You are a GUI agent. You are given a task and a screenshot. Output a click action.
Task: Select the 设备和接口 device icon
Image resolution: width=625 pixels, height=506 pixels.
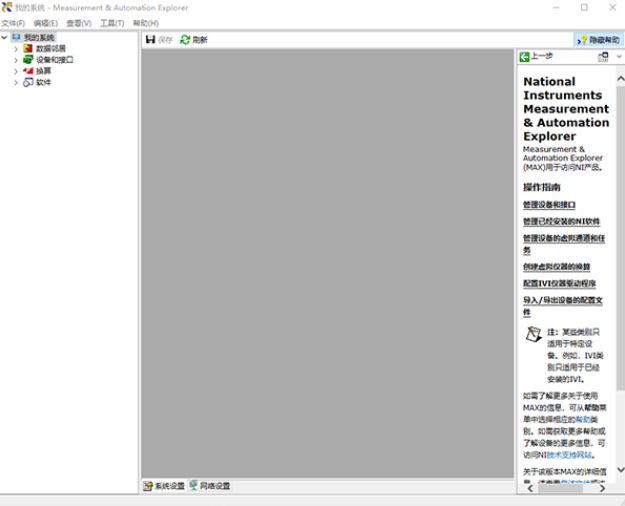[x=28, y=59]
